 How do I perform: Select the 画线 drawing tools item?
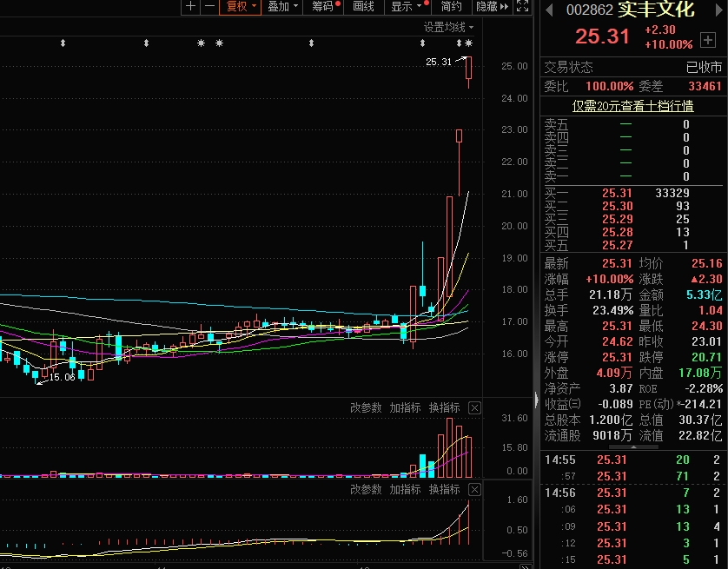pos(363,7)
